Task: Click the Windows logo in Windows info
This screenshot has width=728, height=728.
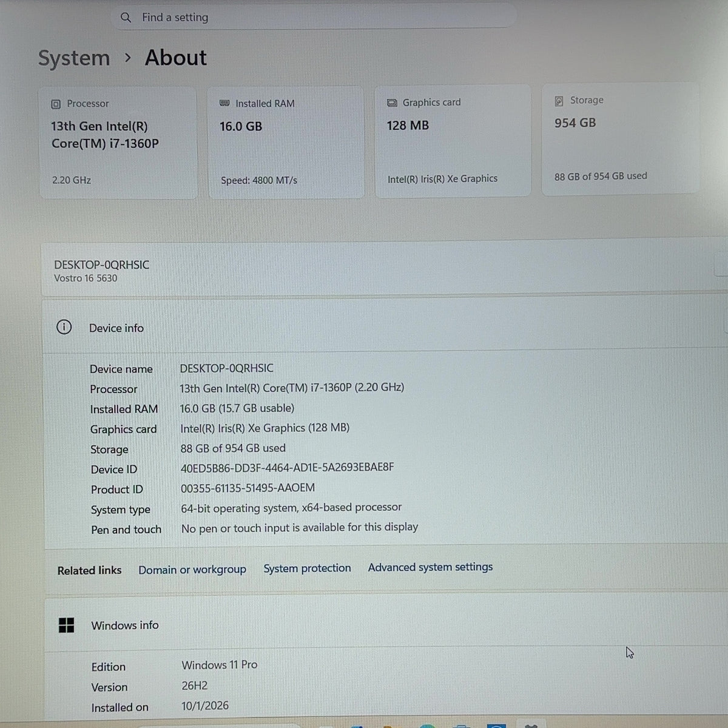Action: [66, 625]
